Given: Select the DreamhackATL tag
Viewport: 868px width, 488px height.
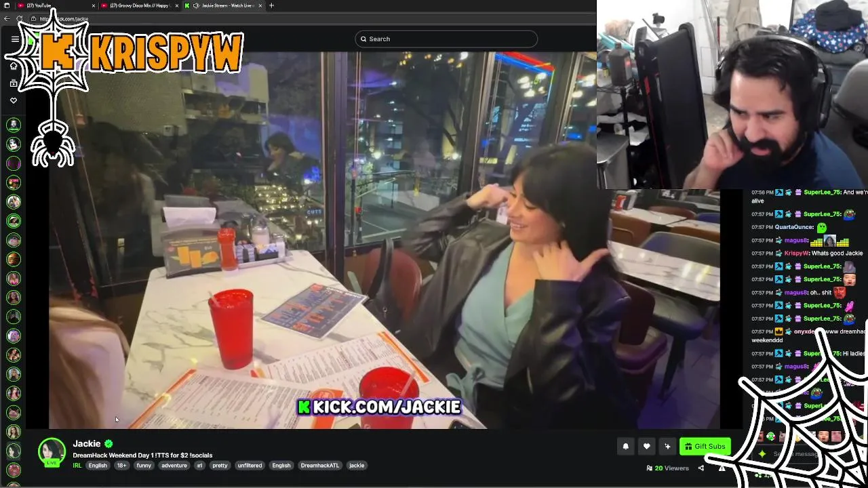Looking at the screenshot, I should tap(319, 466).
